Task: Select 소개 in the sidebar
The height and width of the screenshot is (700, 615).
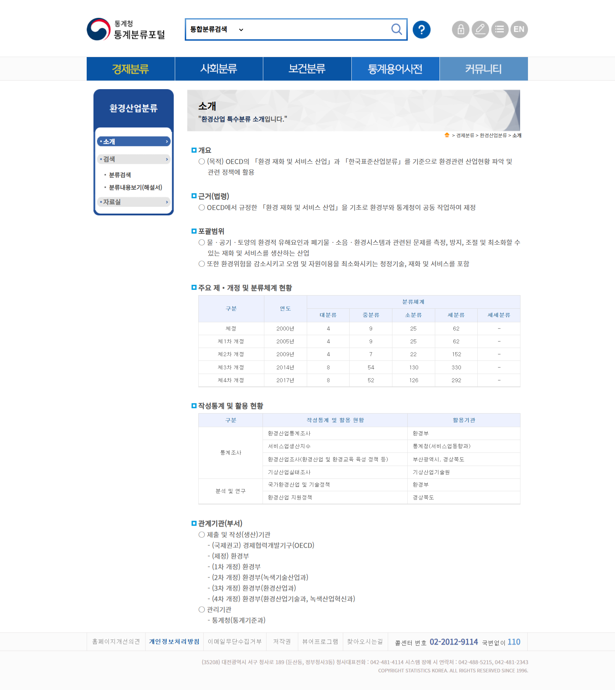Action: tap(133, 142)
